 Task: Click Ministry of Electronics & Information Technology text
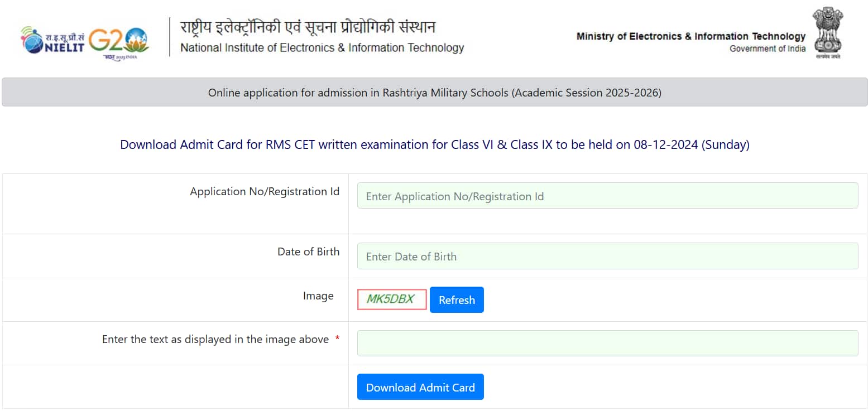691,36
